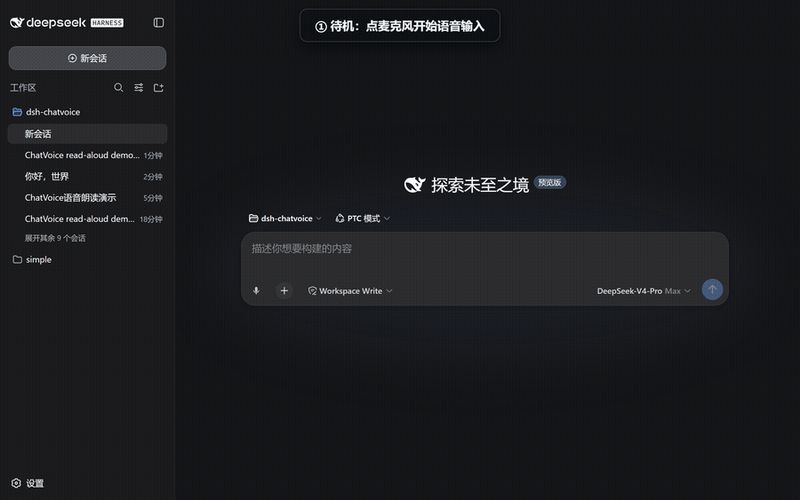This screenshot has height=500, width=800.
Task: Click the plus attachment button
Action: tap(284, 291)
